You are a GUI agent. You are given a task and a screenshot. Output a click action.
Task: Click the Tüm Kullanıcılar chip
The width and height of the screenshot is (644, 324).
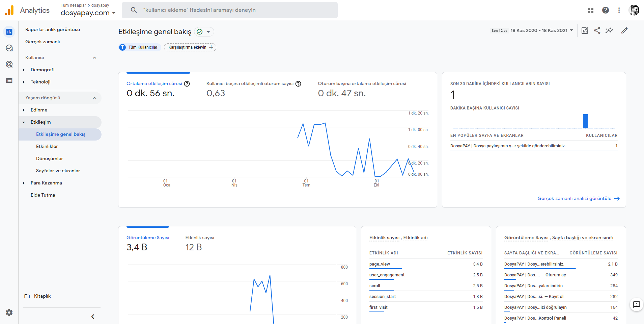(139, 47)
